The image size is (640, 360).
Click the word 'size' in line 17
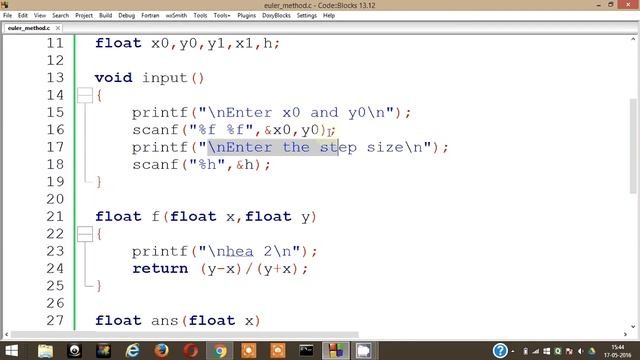[385, 147]
